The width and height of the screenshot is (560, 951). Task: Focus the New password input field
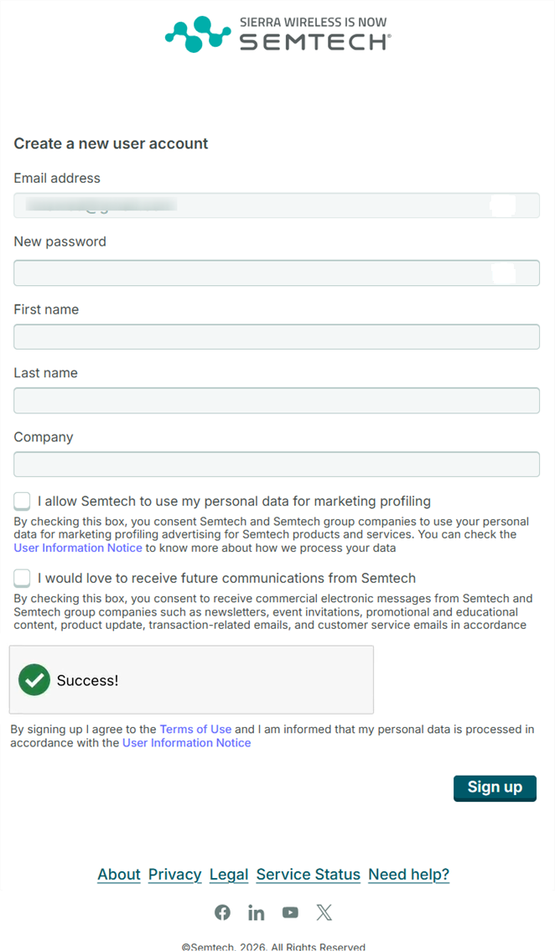[251, 273]
